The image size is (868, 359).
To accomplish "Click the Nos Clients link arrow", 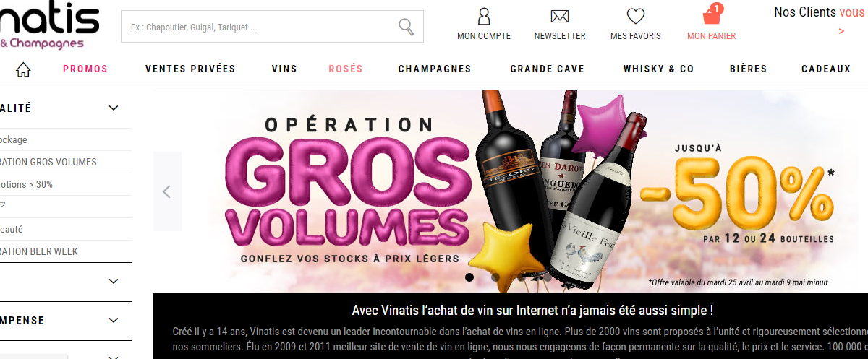I will [841, 31].
